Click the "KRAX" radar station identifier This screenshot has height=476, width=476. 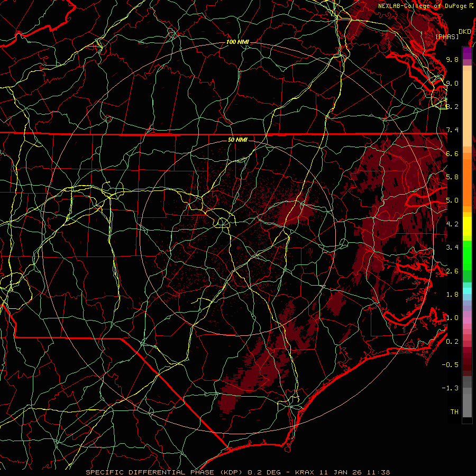(304, 472)
